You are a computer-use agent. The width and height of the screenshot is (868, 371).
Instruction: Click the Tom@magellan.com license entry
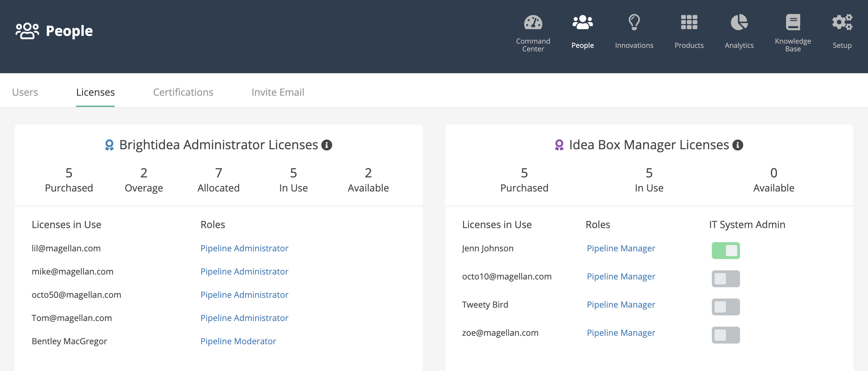(x=72, y=318)
